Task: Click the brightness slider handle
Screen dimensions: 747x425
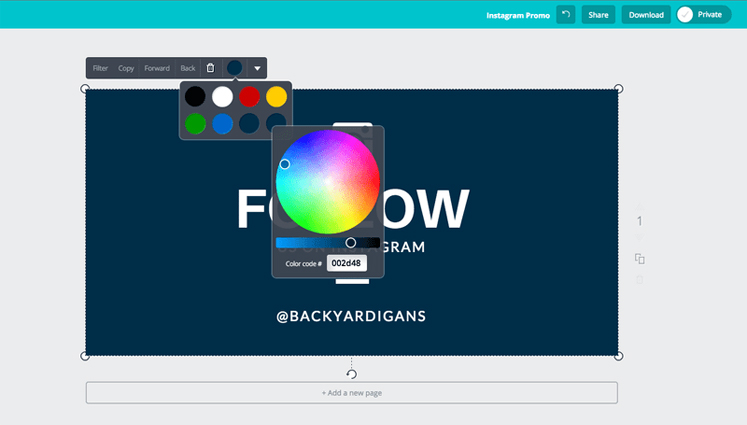Action: point(351,243)
